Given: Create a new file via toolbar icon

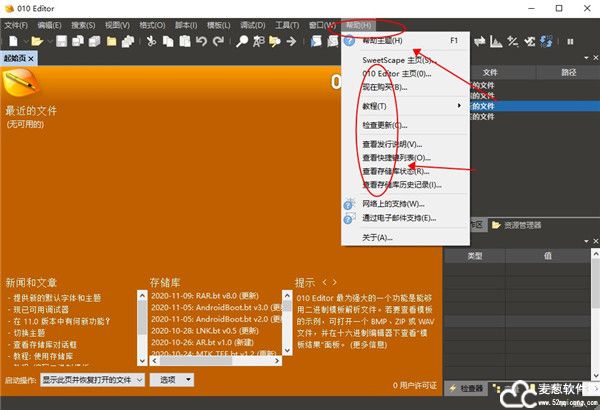Looking at the screenshot, I should coord(14,41).
